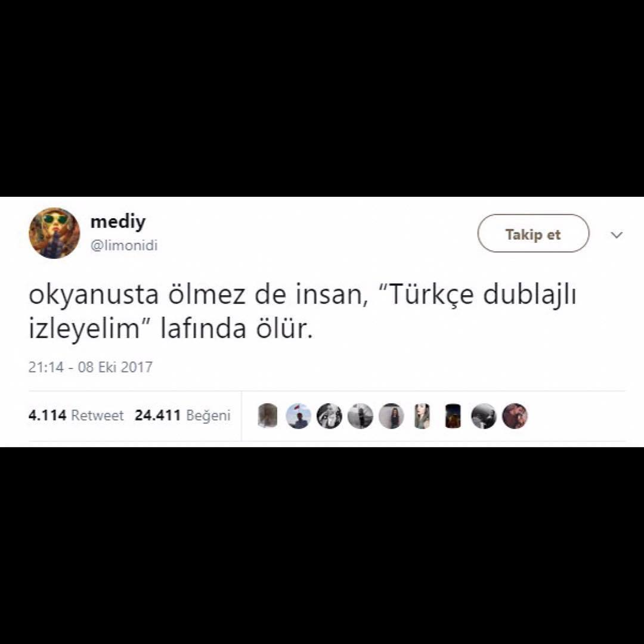
Task: Open mediy's profile picture with sunglasses
Action: [54, 233]
